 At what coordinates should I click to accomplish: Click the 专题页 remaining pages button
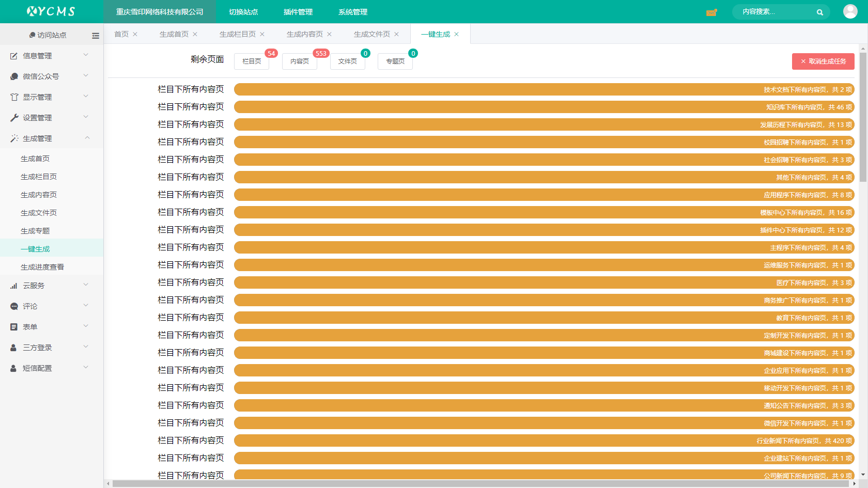point(395,61)
